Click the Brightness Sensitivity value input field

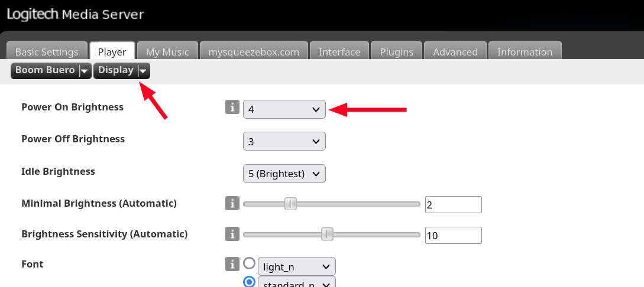(x=453, y=235)
